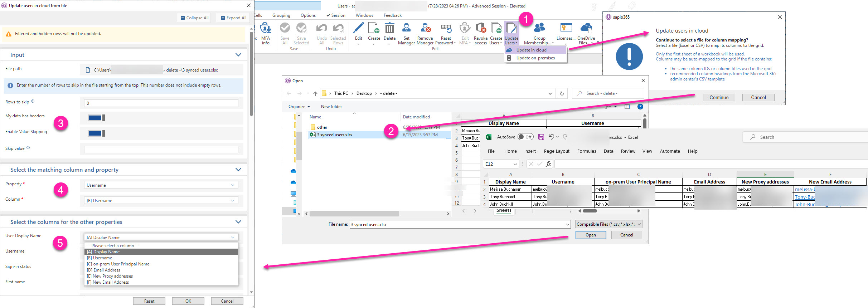Image resolution: width=868 pixels, height=308 pixels.
Task: Open the Formulas tab in Excel
Action: [x=586, y=151]
